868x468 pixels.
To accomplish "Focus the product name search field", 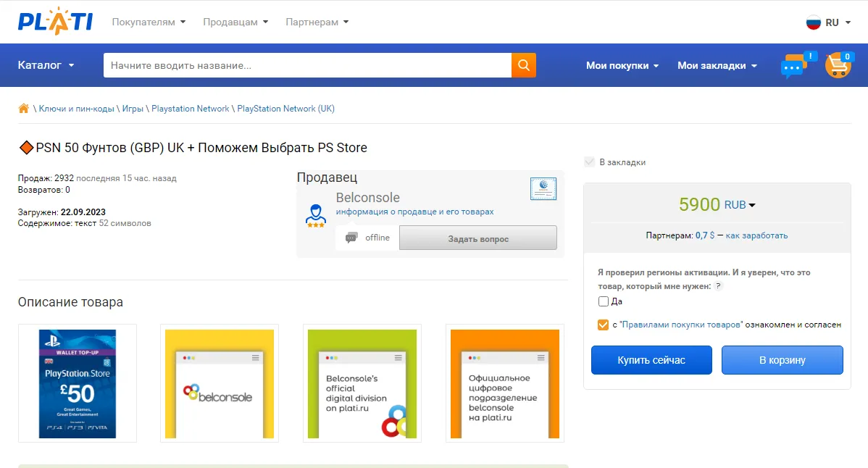I will point(307,65).
